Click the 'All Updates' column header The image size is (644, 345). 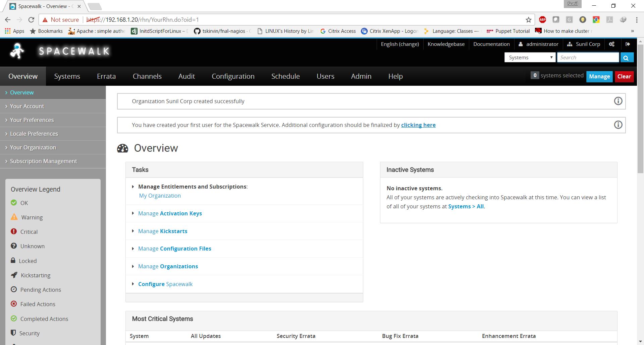(206, 336)
